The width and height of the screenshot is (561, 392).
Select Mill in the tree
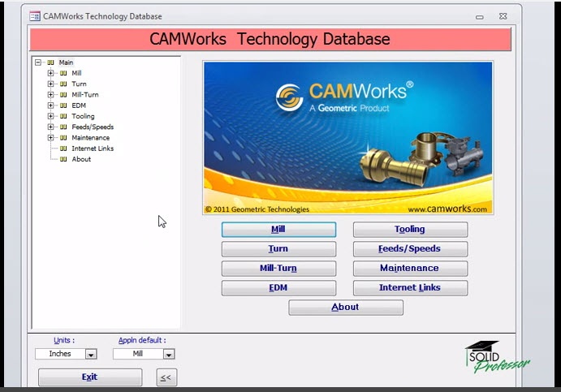[76, 73]
